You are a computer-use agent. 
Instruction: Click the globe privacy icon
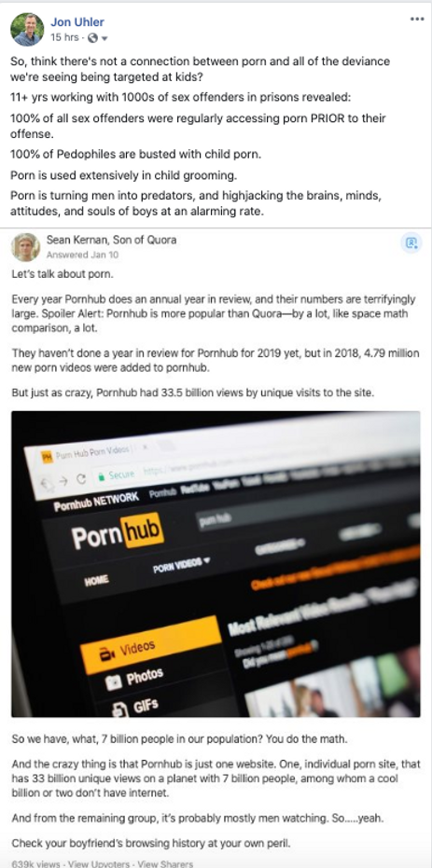tap(92, 37)
